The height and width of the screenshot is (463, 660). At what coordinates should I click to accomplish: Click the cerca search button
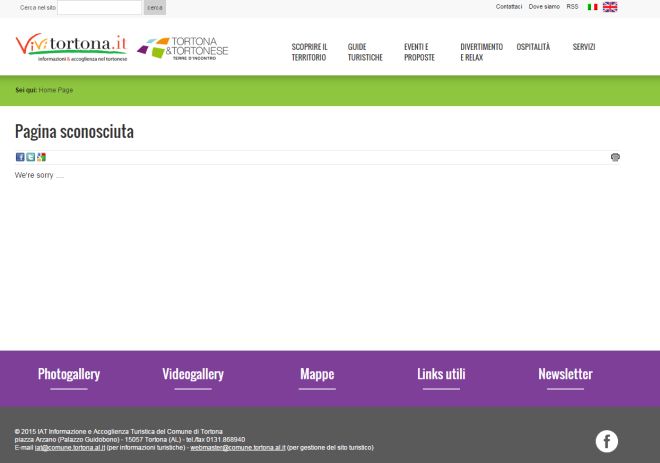[x=154, y=8]
